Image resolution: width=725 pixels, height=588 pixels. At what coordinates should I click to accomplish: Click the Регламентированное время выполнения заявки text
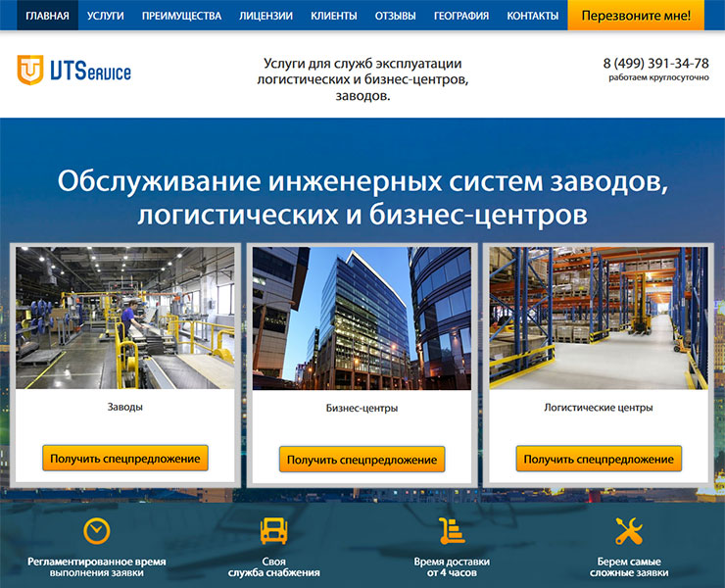[x=97, y=567]
